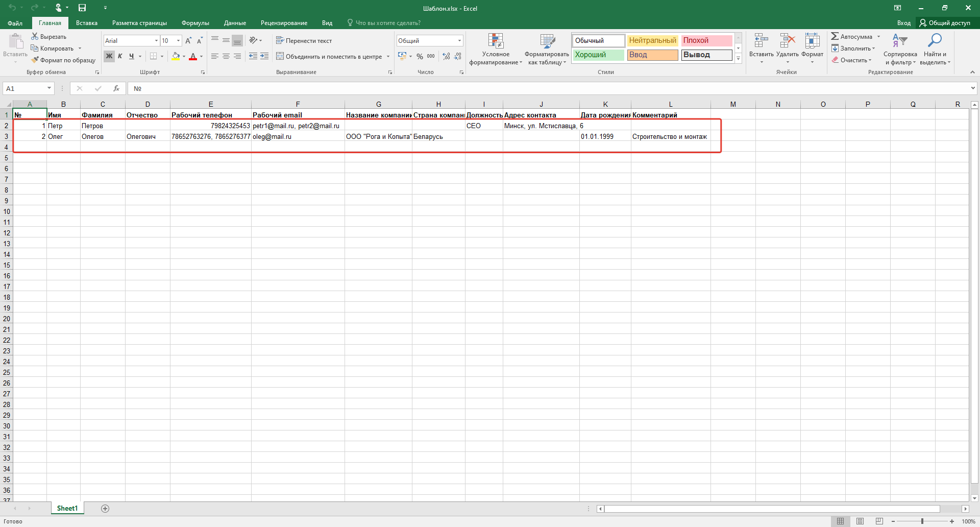Open the Файл (File) tab
The height and width of the screenshot is (527, 980).
point(15,23)
